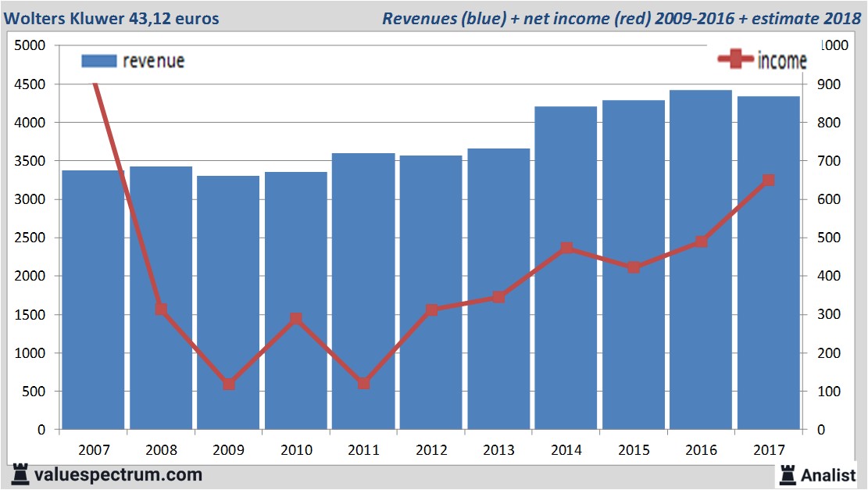
Task: Click the 900 right axis label
Action: (829, 84)
